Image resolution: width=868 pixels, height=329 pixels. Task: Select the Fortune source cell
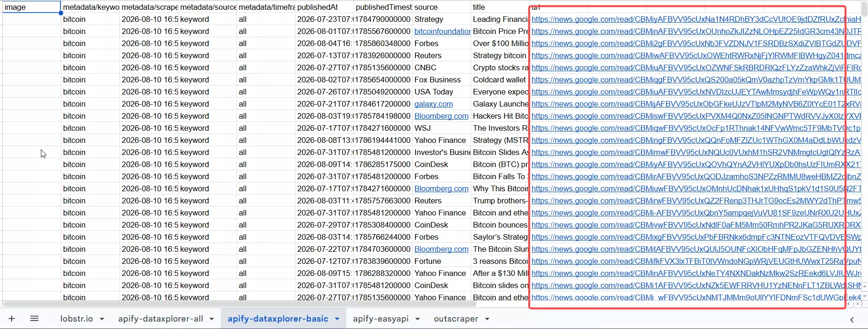pyautogui.click(x=442, y=261)
